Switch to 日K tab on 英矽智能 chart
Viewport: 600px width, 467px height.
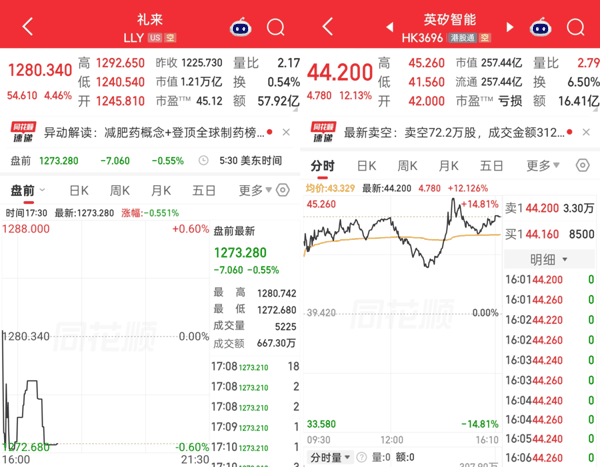(367, 166)
